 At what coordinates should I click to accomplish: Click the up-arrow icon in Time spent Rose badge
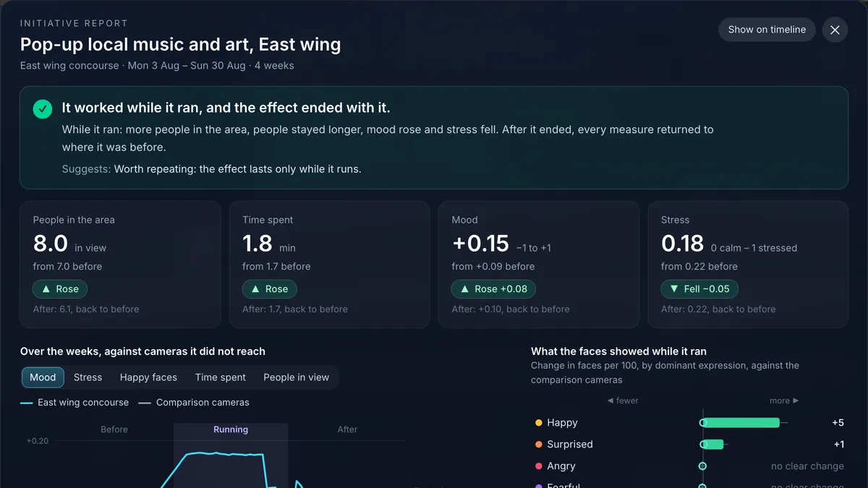[x=255, y=288]
